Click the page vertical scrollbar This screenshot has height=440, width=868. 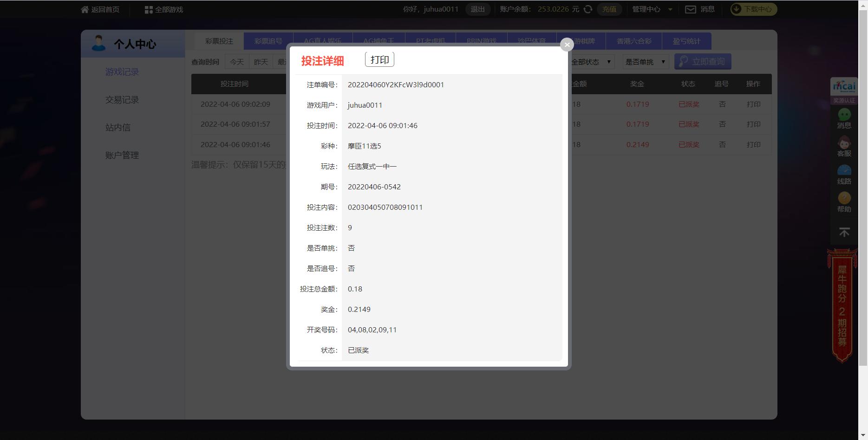point(863,186)
